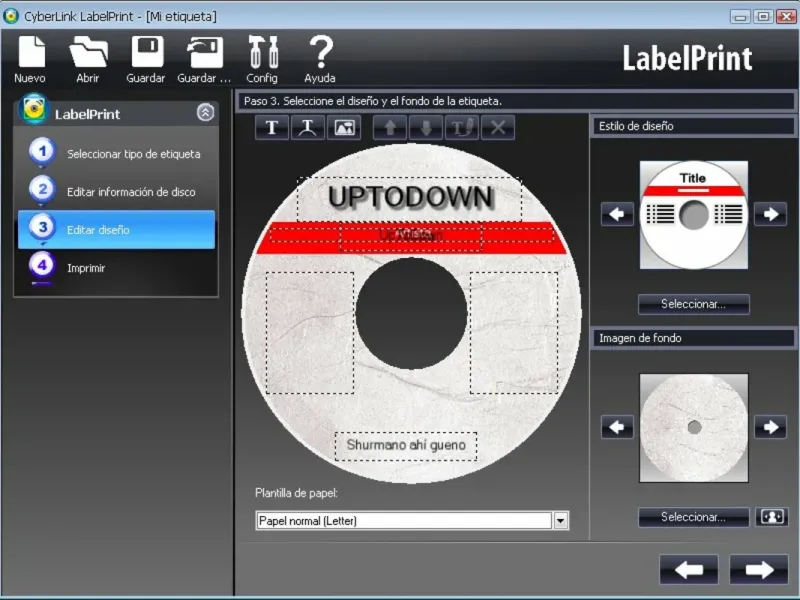Click the move up arrow tool
The width and height of the screenshot is (800, 600).
tap(390, 128)
